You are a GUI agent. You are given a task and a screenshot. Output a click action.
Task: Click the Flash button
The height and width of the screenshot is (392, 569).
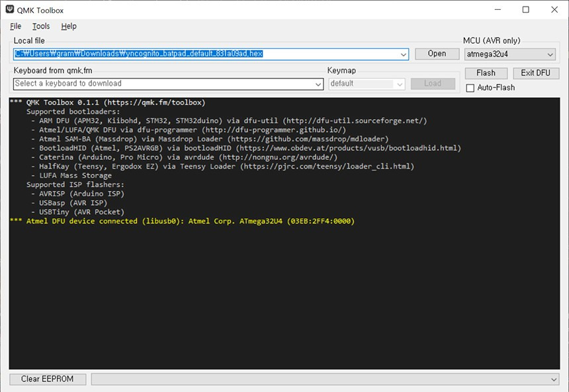point(486,73)
